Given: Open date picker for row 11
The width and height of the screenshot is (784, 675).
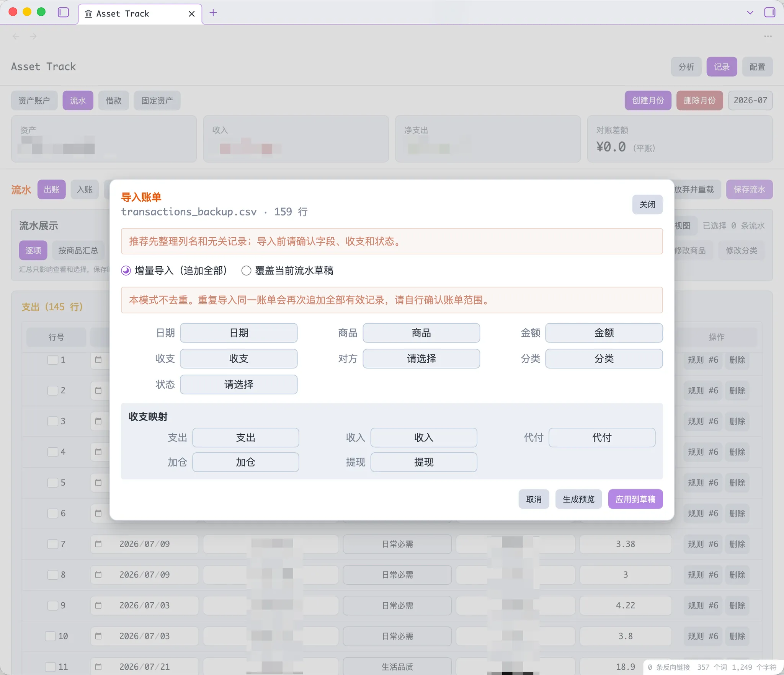Looking at the screenshot, I should (x=98, y=667).
